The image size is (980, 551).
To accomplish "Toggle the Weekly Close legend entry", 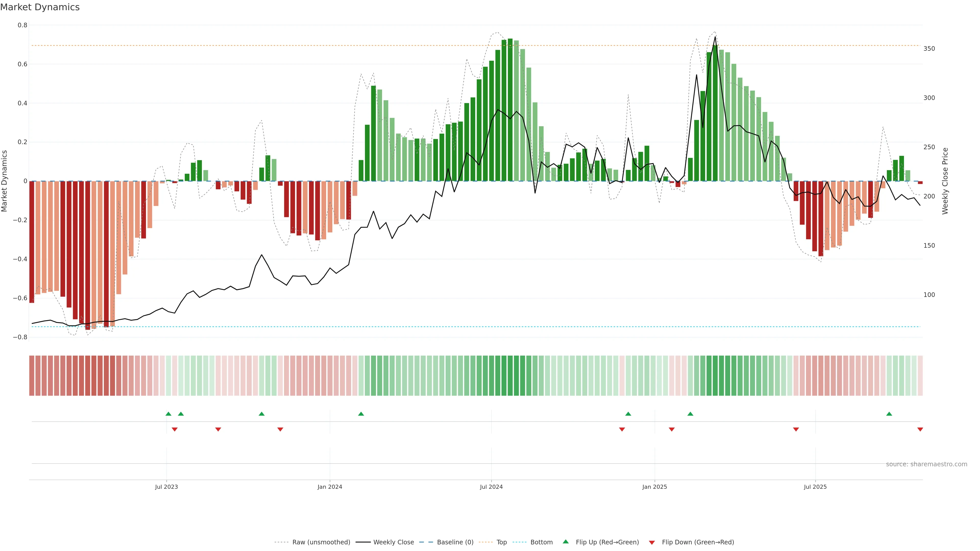I will [393, 542].
